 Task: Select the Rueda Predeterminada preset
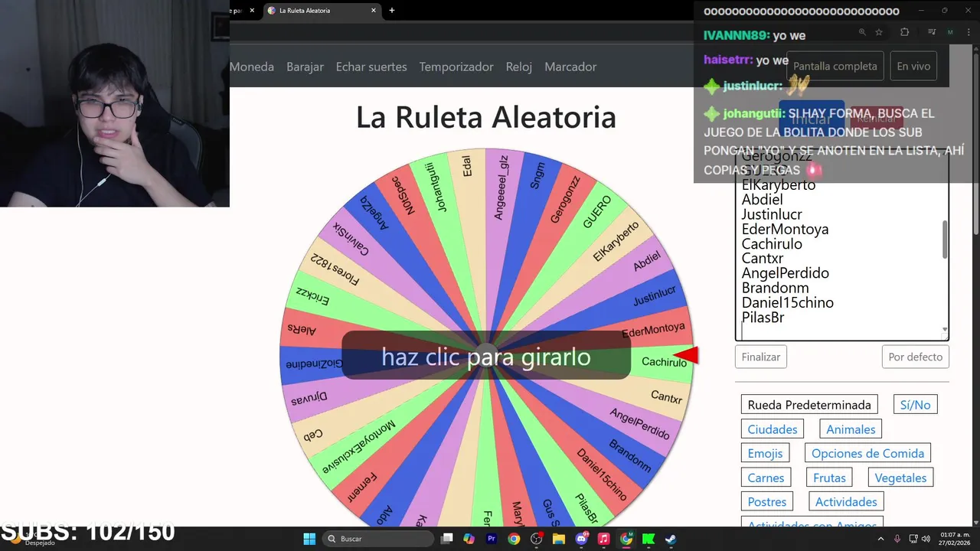pos(809,405)
